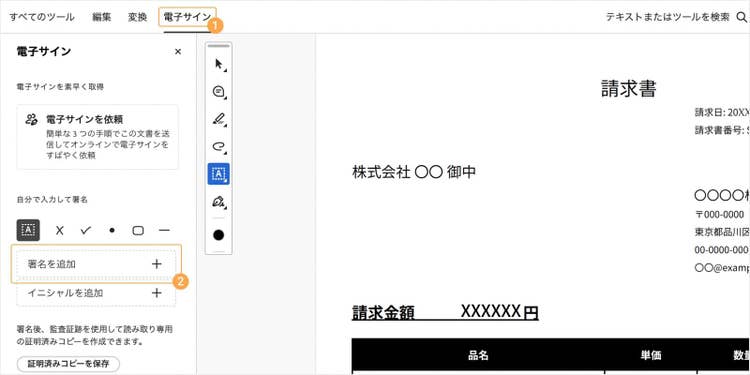Select the dot mark tool
Screen dimensions: 750x375
point(112,231)
